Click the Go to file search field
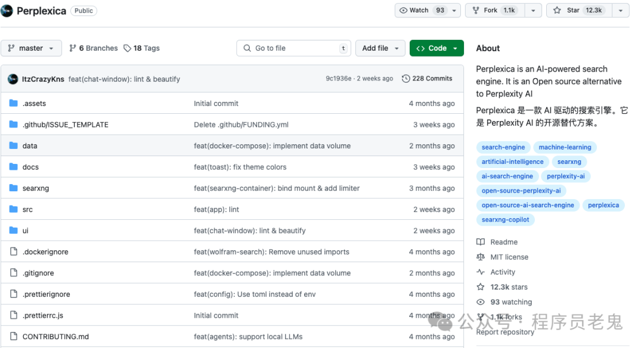This screenshot has height=348, width=644. pyautogui.click(x=293, y=48)
